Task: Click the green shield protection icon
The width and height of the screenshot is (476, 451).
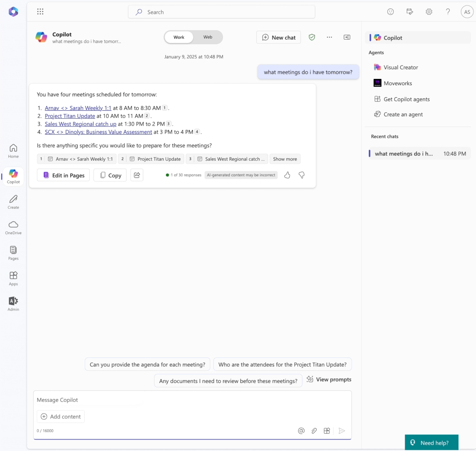Action: pos(312,37)
